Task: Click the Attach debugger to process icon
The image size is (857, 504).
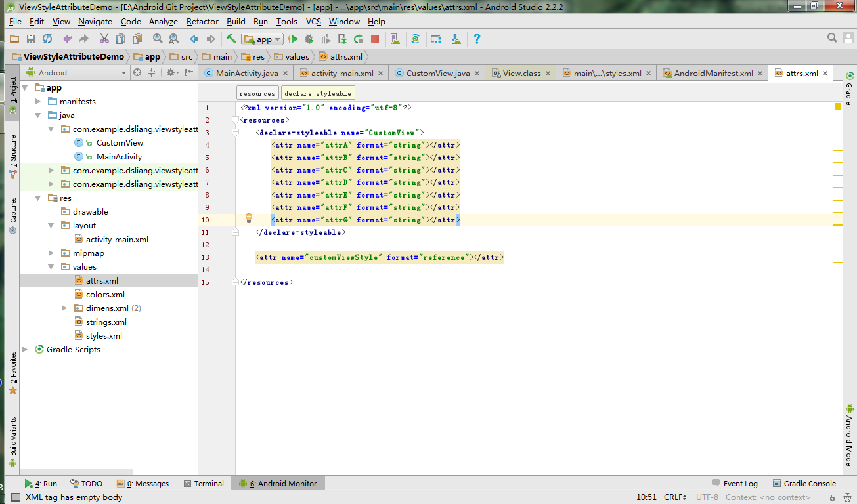Action: click(x=341, y=39)
